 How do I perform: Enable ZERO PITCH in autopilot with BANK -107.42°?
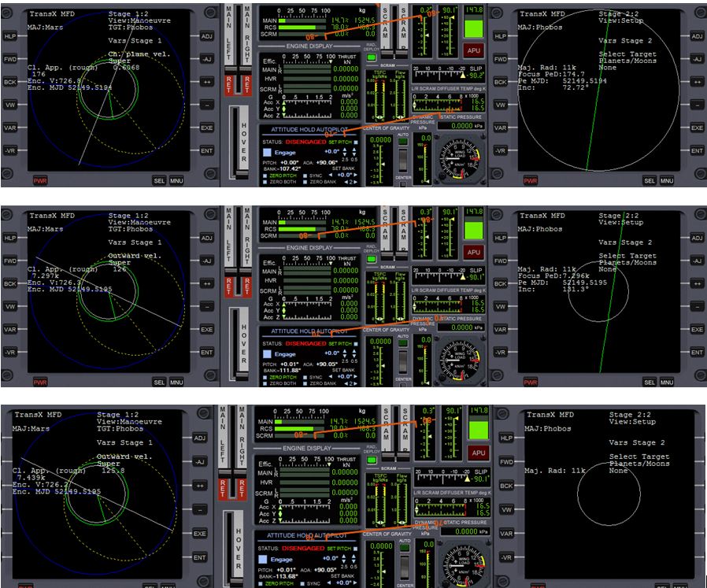click(x=265, y=176)
